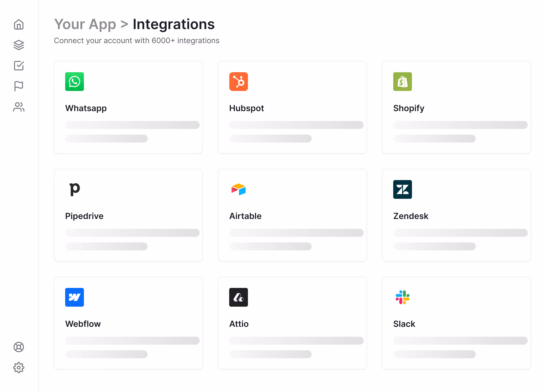Click the Zendesk dark logo icon
The image size is (546, 392).
click(402, 189)
